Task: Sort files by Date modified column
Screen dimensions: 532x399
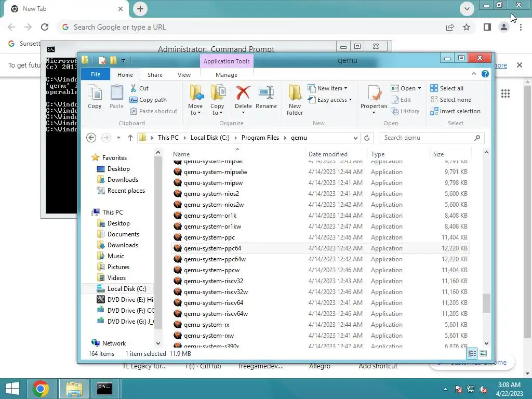Action: point(336,154)
